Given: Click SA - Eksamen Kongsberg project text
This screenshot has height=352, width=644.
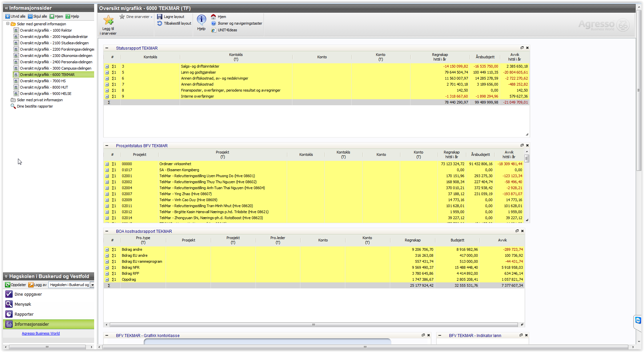Looking at the screenshot, I should click(179, 170).
